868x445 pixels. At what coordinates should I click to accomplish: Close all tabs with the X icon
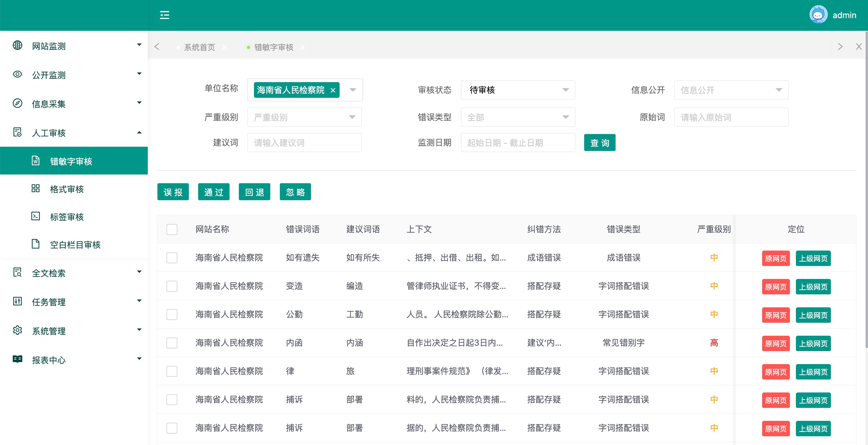click(x=859, y=47)
